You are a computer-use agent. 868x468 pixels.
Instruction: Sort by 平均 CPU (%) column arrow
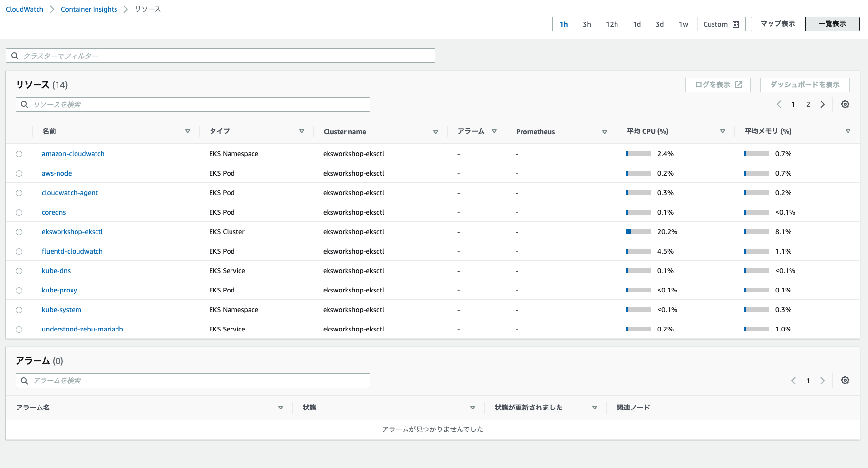[x=723, y=131]
